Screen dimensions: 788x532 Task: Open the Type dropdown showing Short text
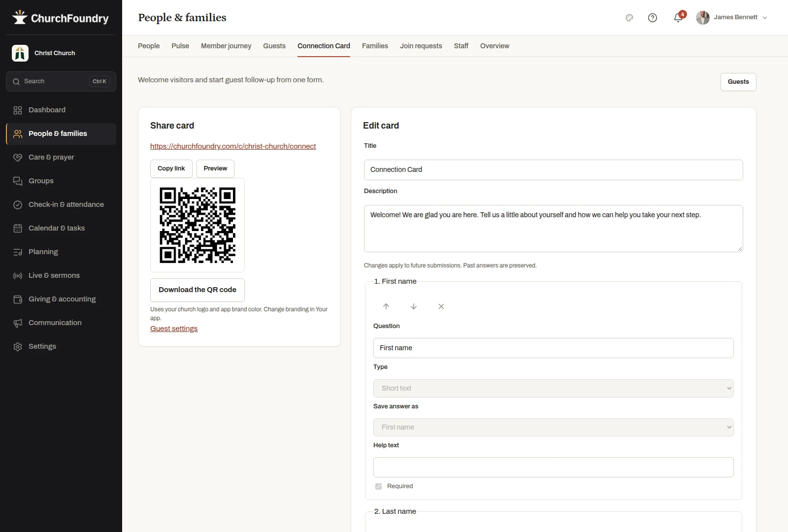click(x=554, y=388)
